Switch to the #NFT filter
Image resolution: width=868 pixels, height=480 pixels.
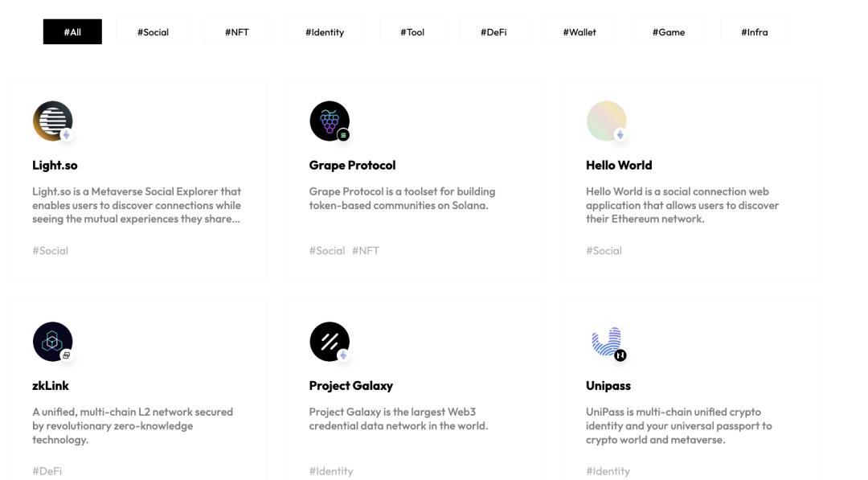[237, 32]
